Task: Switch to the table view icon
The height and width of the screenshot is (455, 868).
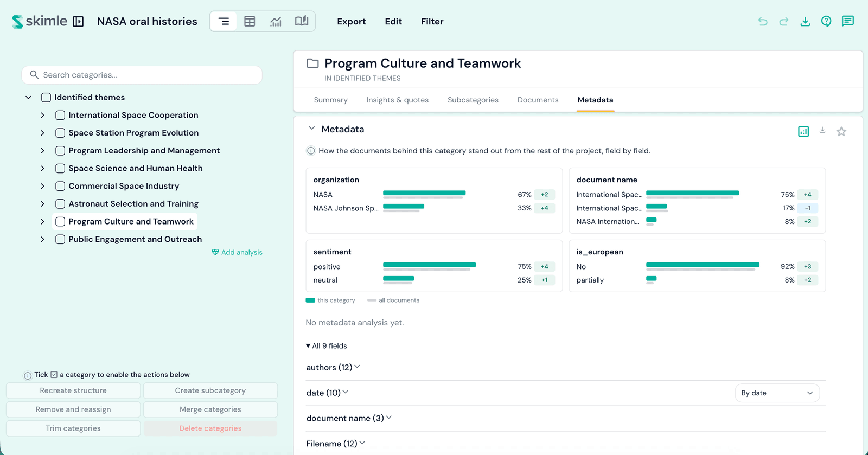Action: pyautogui.click(x=250, y=21)
